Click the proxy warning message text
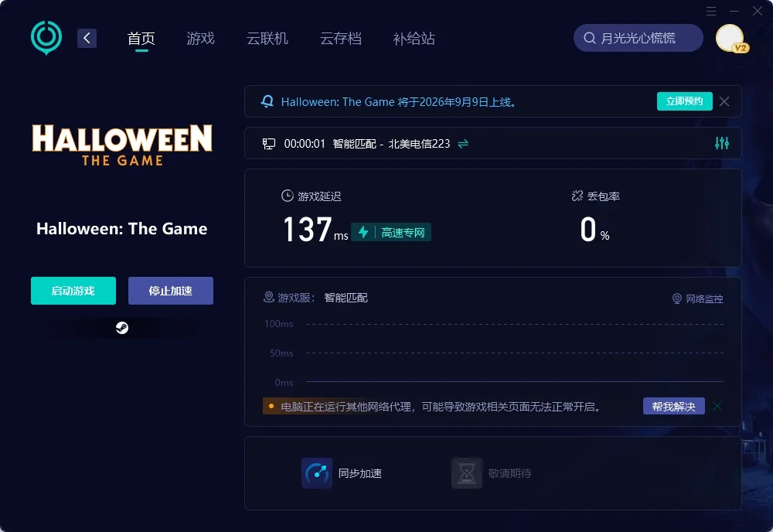Image resolution: width=773 pixels, height=532 pixels. pos(441,407)
